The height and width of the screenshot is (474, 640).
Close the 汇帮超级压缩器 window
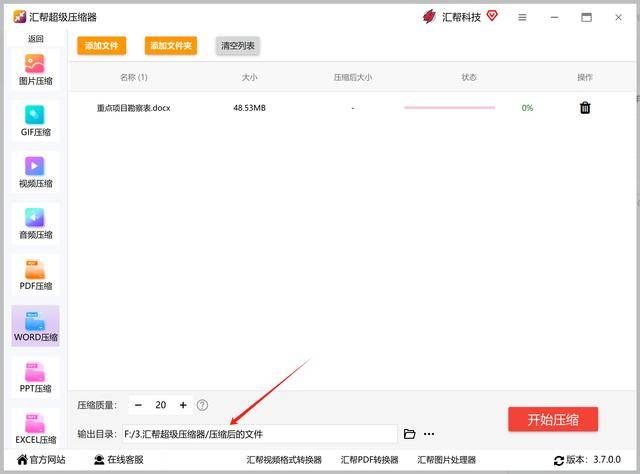click(618, 18)
